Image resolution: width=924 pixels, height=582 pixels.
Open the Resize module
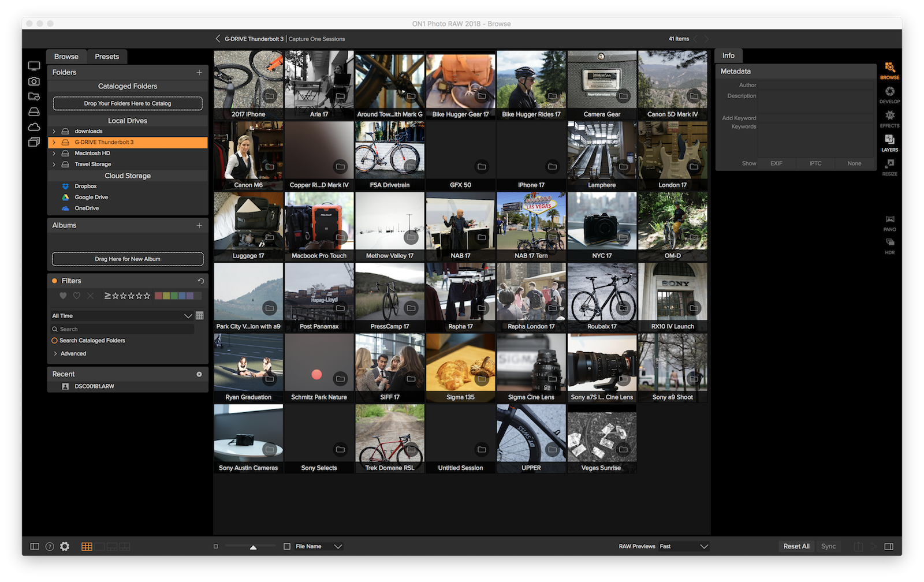[x=889, y=167]
